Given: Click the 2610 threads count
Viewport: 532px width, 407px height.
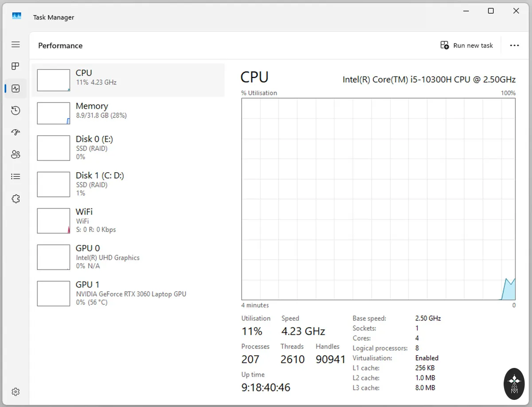Looking at the screenshot, I should 293,359.
